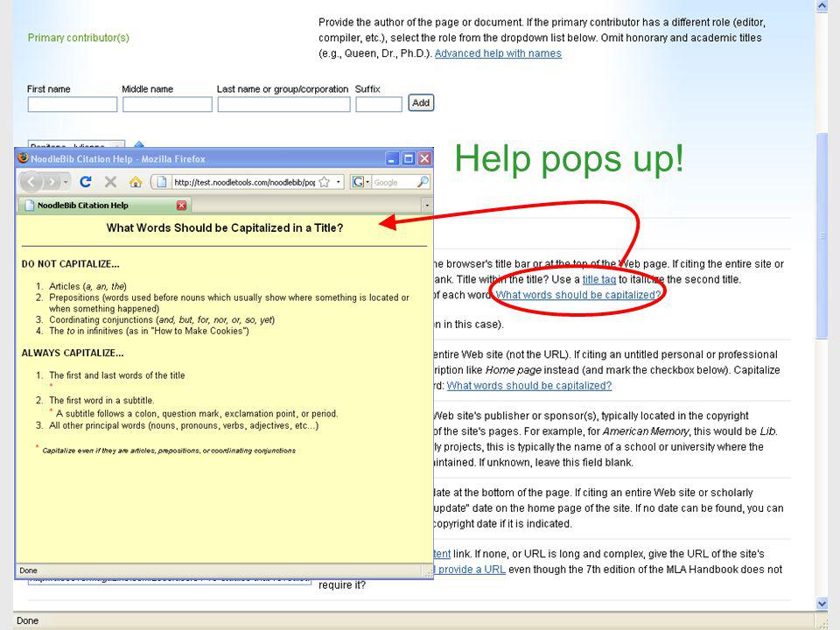Click the magnifier search icon
840x630 pixels.
pyautogui.click(x=423, y=182)
